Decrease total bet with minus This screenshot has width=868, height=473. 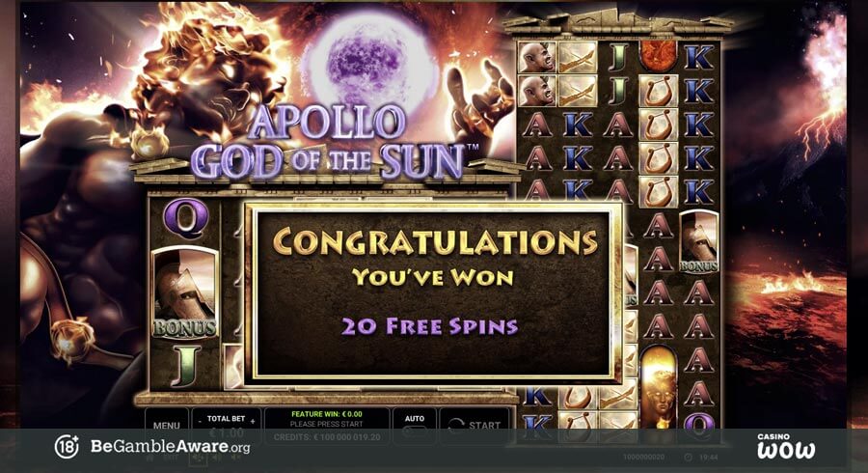[200, 421]
